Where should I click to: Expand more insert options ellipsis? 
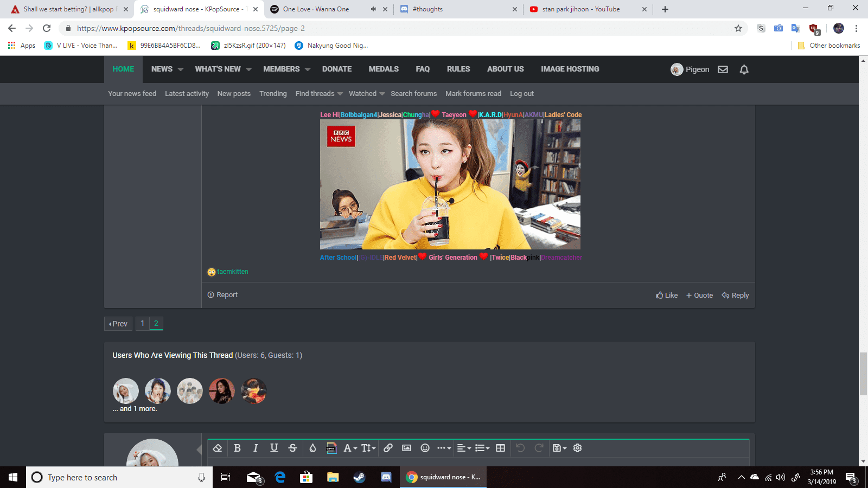[x=444, y=448]
